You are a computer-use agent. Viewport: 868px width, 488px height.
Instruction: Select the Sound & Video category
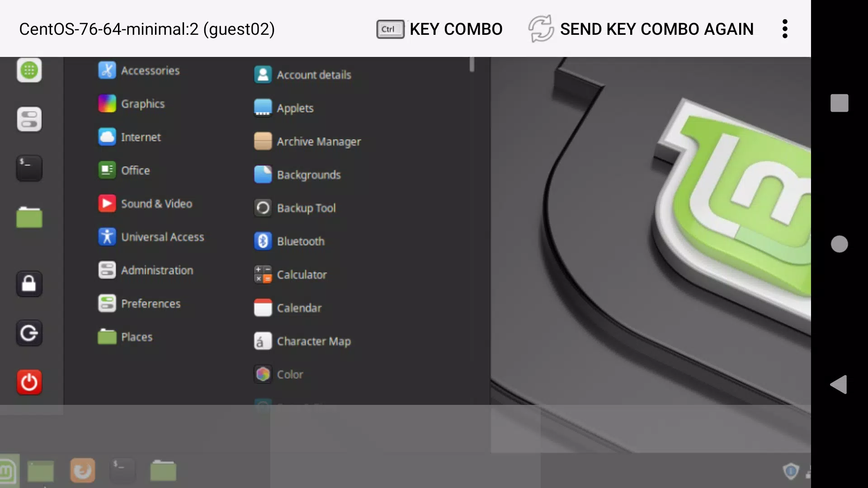pos(146,204)
